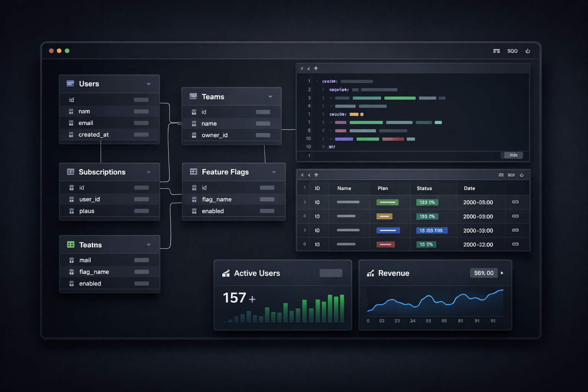
Task: Click the Feature Flags table icon
Action: pyautogui.click(x=194, y=172)
